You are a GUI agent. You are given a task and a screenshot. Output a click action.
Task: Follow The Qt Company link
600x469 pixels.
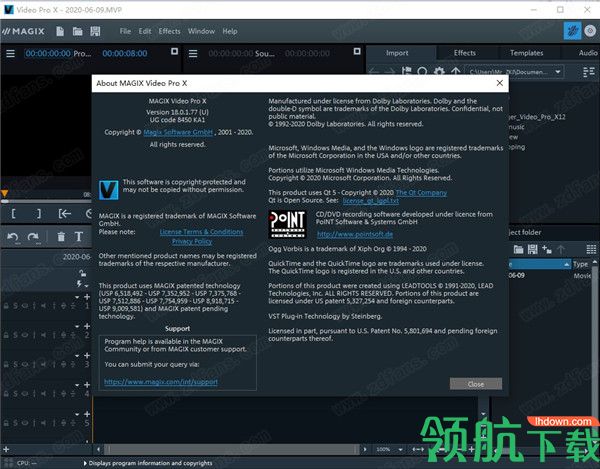[x=421, y=193]
